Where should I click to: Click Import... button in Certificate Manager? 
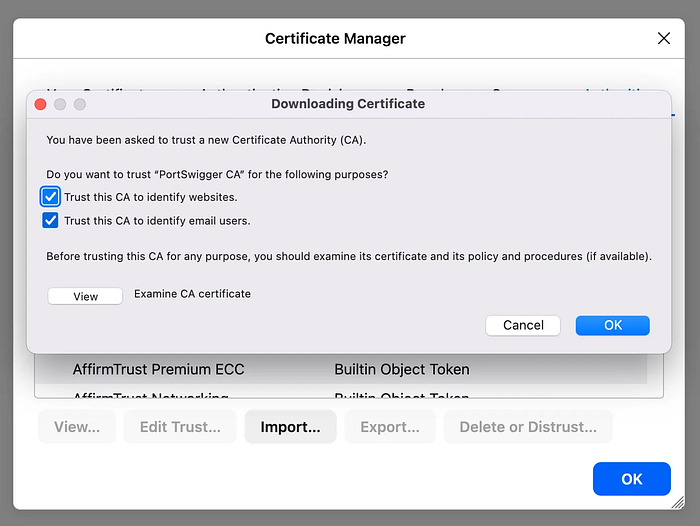point(290,426)
